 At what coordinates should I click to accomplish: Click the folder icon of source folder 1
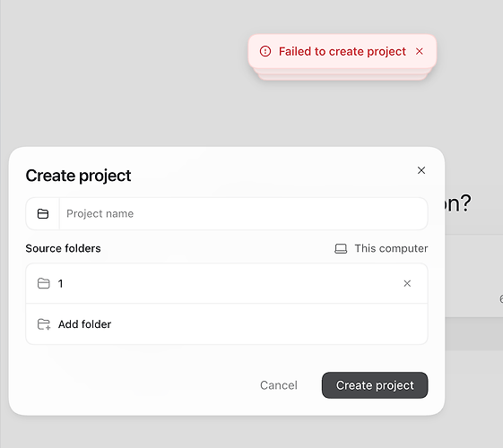tap(44, 284)
